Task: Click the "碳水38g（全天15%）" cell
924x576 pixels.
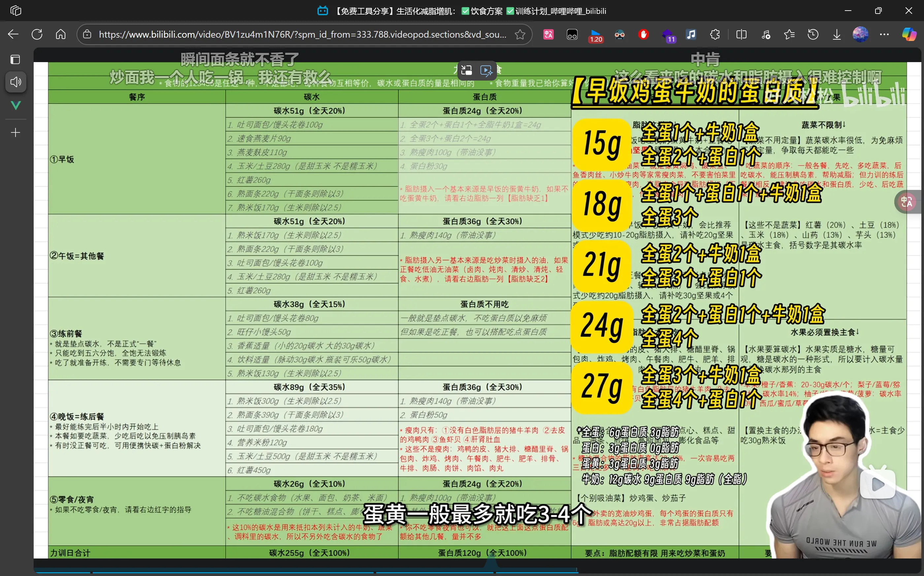Action: tap(312, 304)
